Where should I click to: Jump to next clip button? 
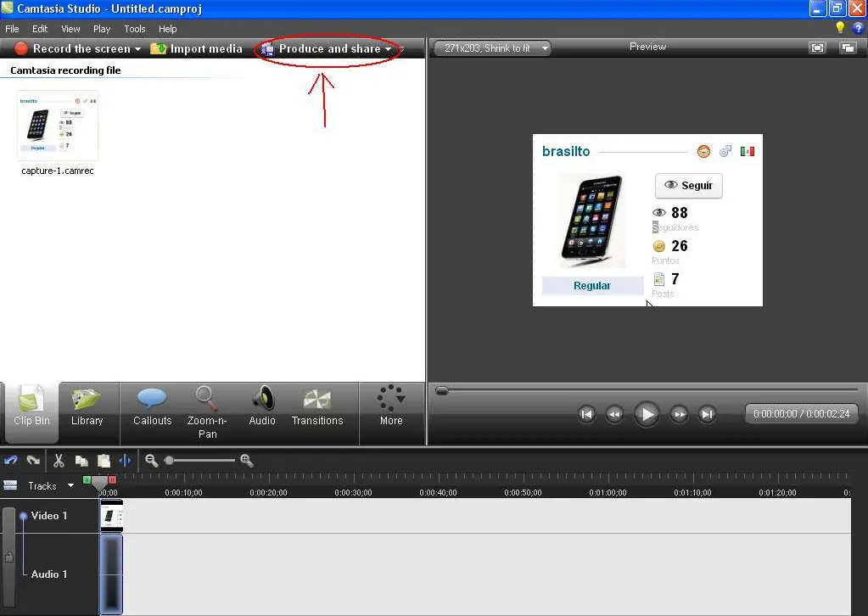[707, 414]
